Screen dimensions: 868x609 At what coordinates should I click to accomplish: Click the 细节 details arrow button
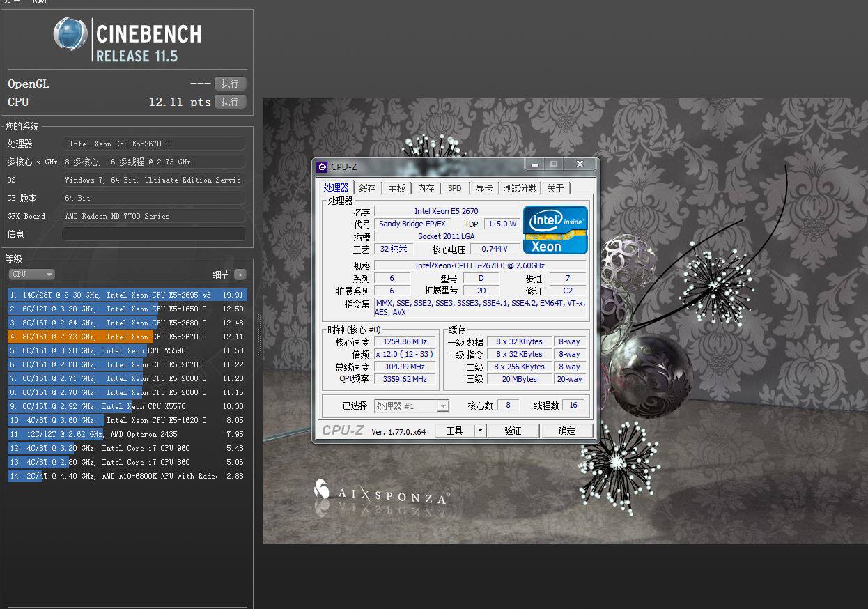tap(240, 275)
